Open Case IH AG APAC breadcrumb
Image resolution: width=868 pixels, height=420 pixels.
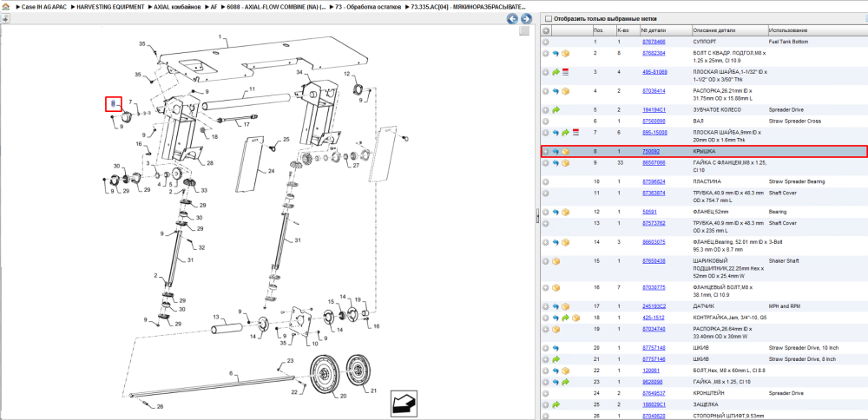point(44,7)
